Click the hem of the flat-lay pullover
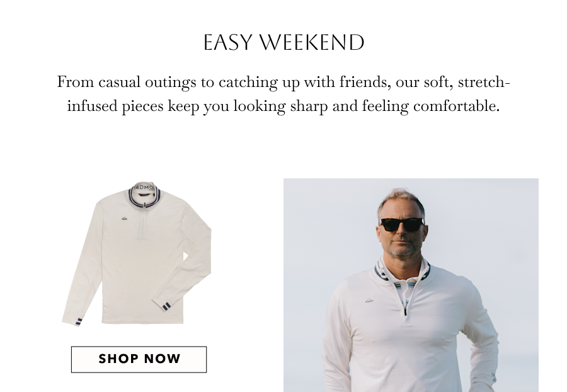 coord(143,320)
